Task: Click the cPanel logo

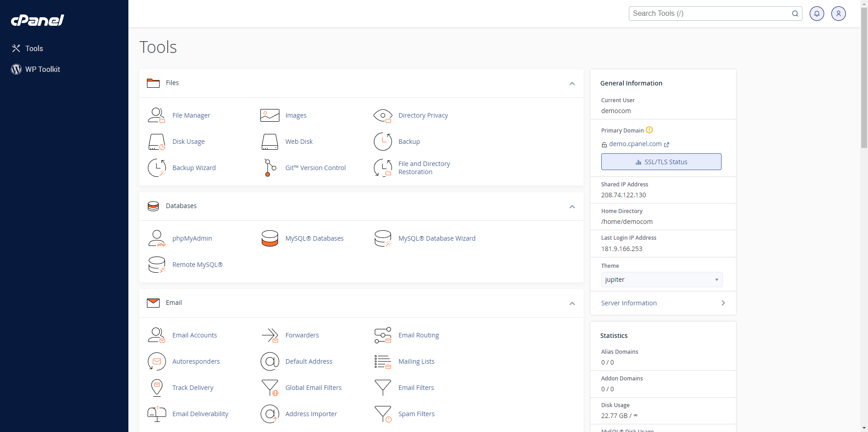Action: (37, 20)
